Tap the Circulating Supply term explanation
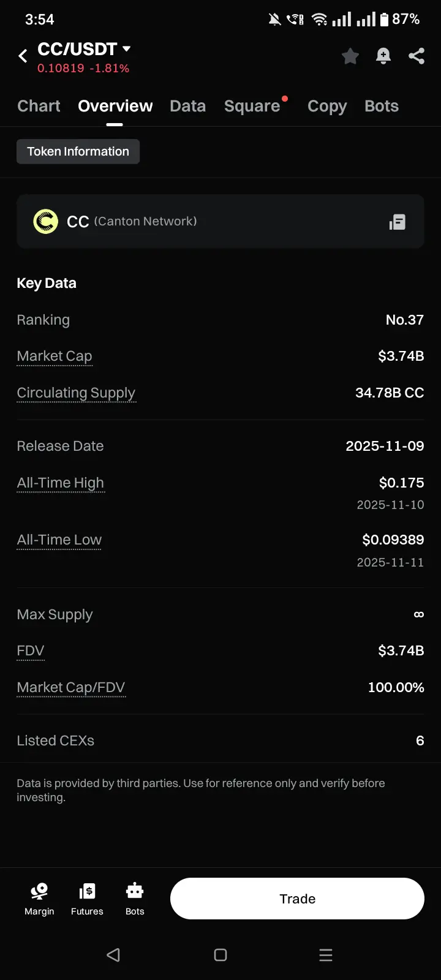 76,393
